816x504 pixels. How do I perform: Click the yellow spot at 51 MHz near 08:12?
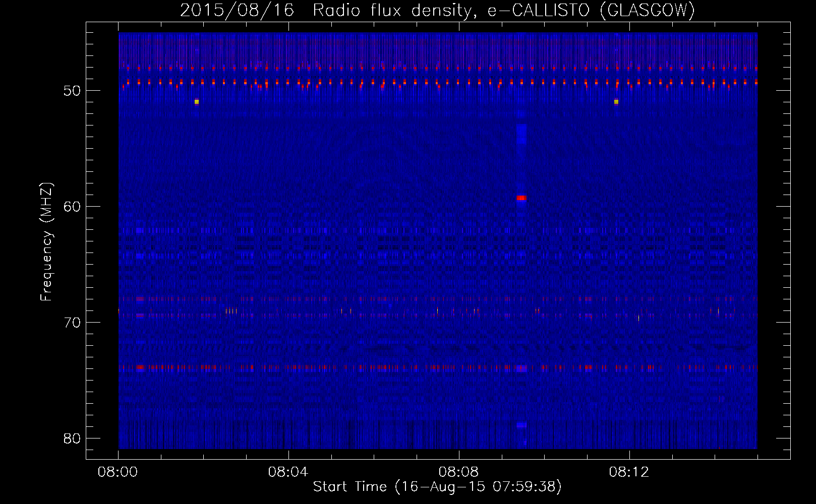[x=616, y=102]
